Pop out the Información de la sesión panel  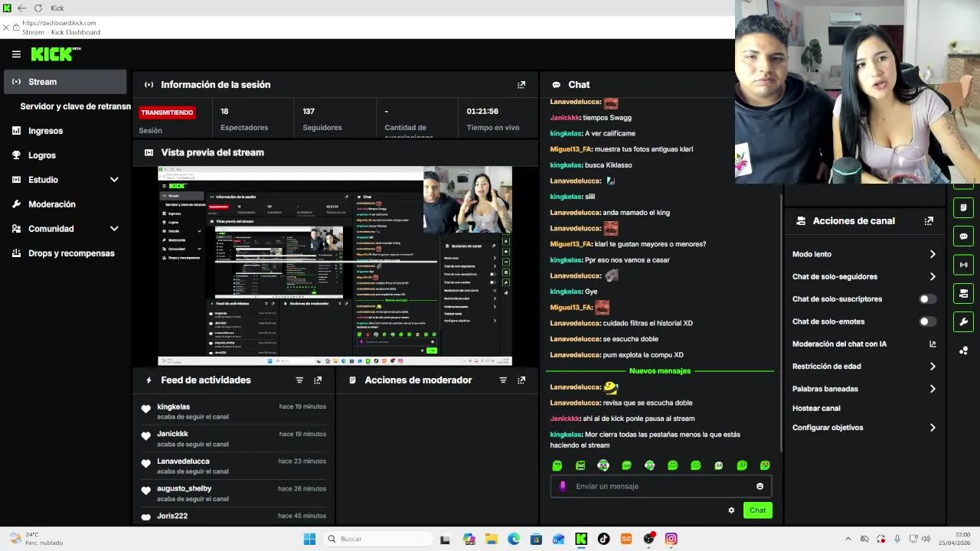[521, 85]
